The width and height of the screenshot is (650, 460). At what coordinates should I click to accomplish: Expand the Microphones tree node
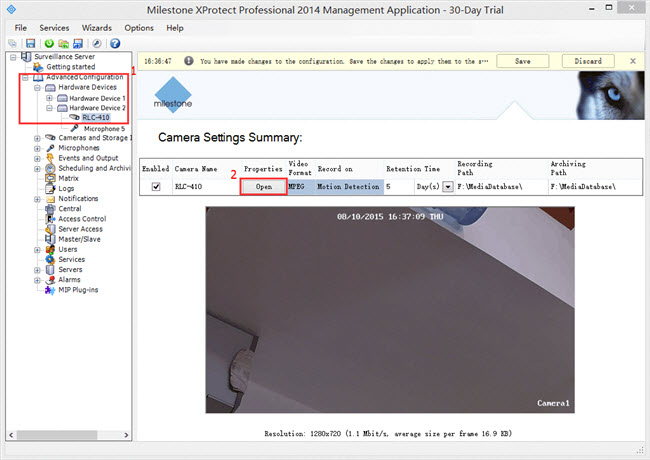[37, 148]
